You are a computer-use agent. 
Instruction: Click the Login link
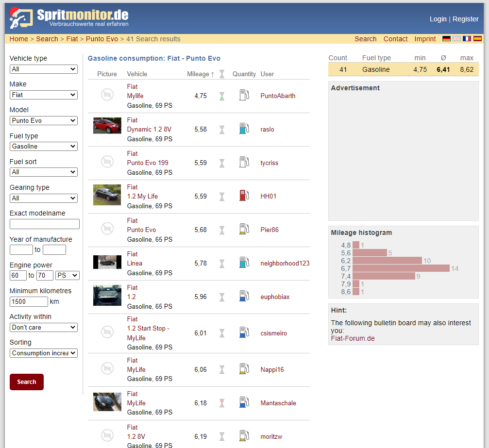coord(438,19)
